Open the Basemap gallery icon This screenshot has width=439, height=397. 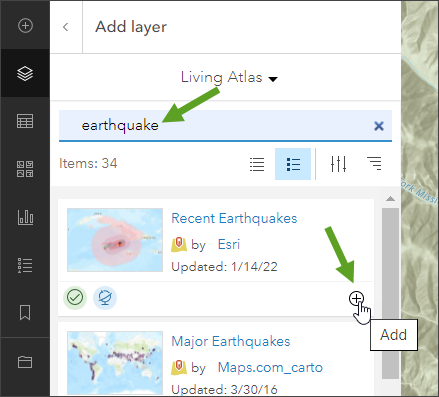point(25,169)
